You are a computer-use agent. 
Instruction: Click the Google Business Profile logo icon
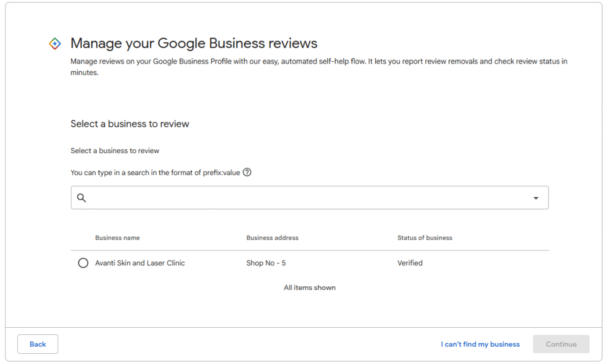click(55, 43)
